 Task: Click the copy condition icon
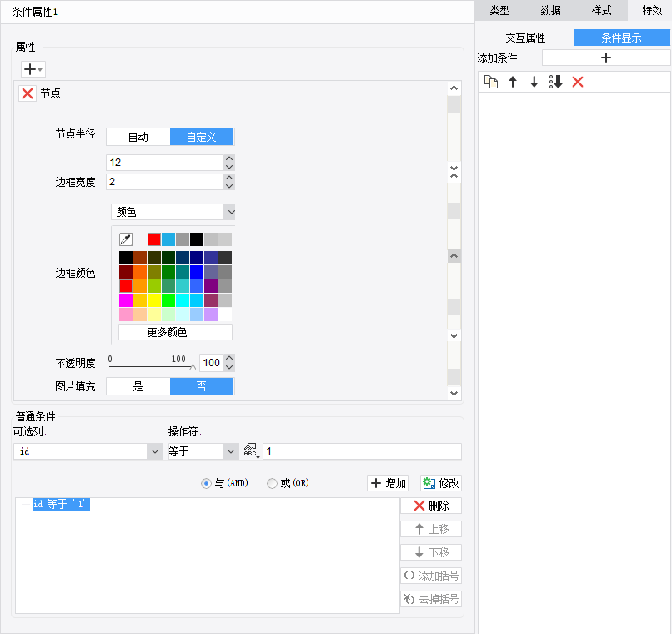[491, 82]
